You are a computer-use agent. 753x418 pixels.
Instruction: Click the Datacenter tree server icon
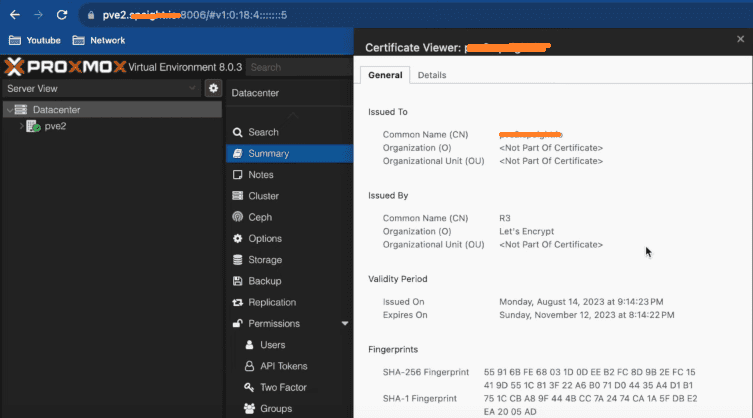[x=21, y=110]
